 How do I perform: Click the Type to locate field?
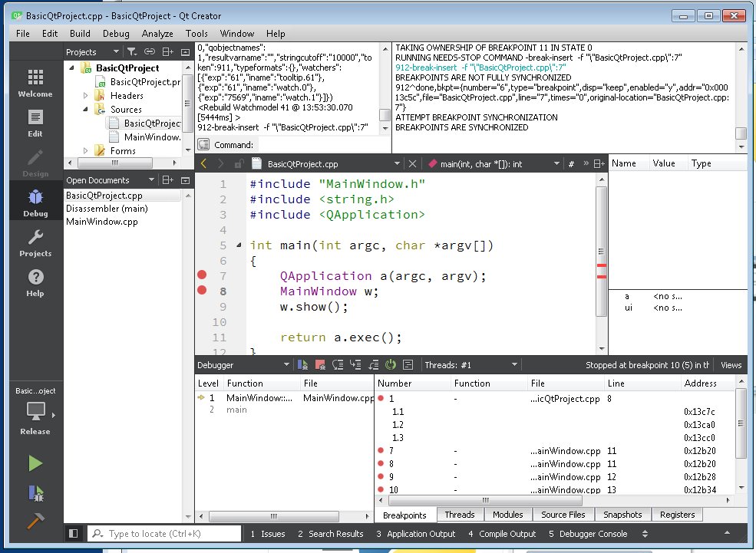(x=164, y=533)
